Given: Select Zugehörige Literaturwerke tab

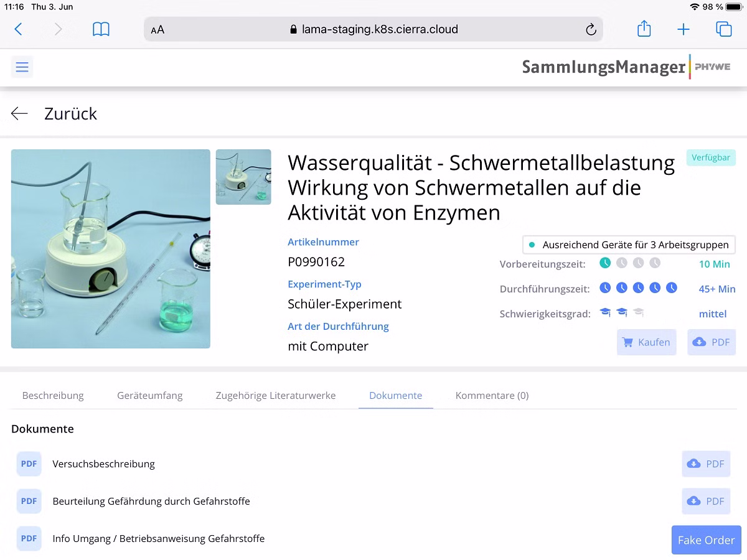Looking at the screenshot, I should (276, 395).
